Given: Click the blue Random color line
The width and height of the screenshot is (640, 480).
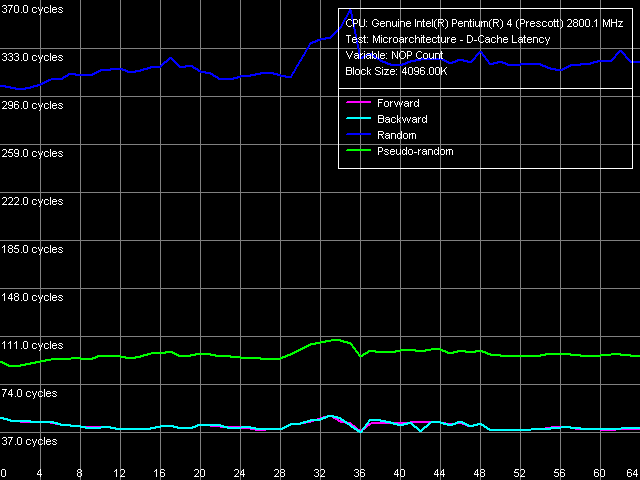Looking at the screenshot, I should [x=358, y=134].
